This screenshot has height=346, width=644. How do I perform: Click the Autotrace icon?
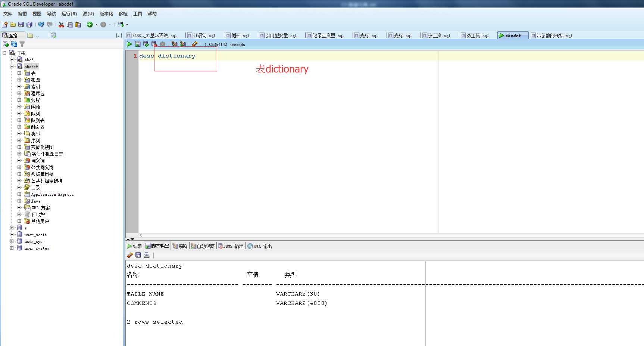(x=182, y=44)
